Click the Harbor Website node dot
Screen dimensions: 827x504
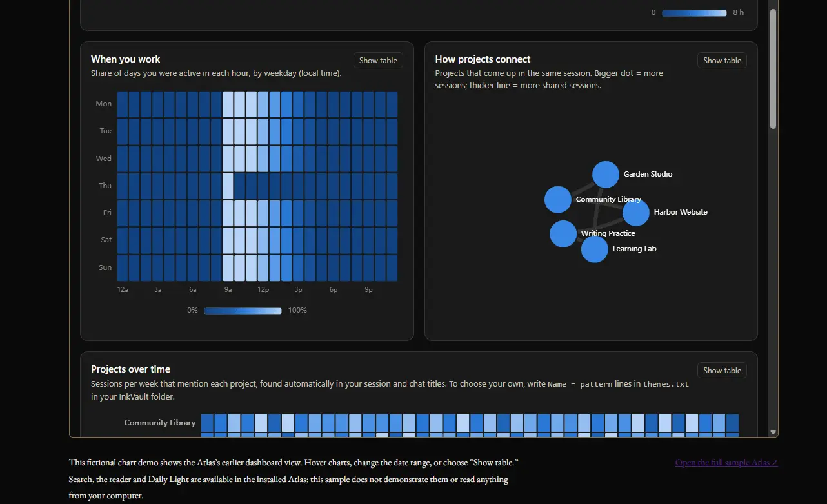636,213
